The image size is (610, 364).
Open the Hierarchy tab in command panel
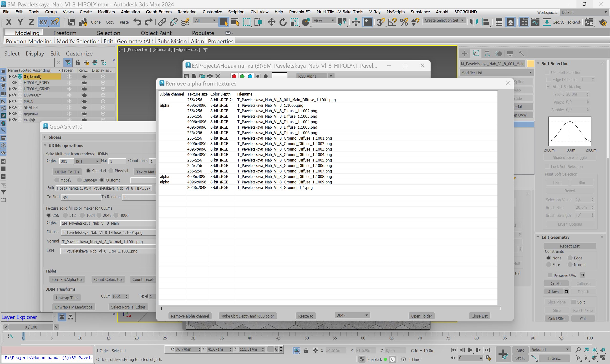[x=487, y=53]
